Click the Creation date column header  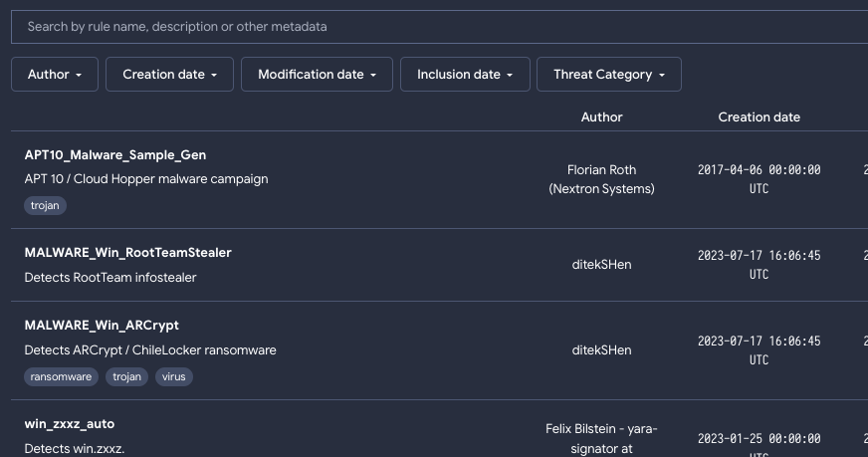pyautogui.click(x=759, y=117)
